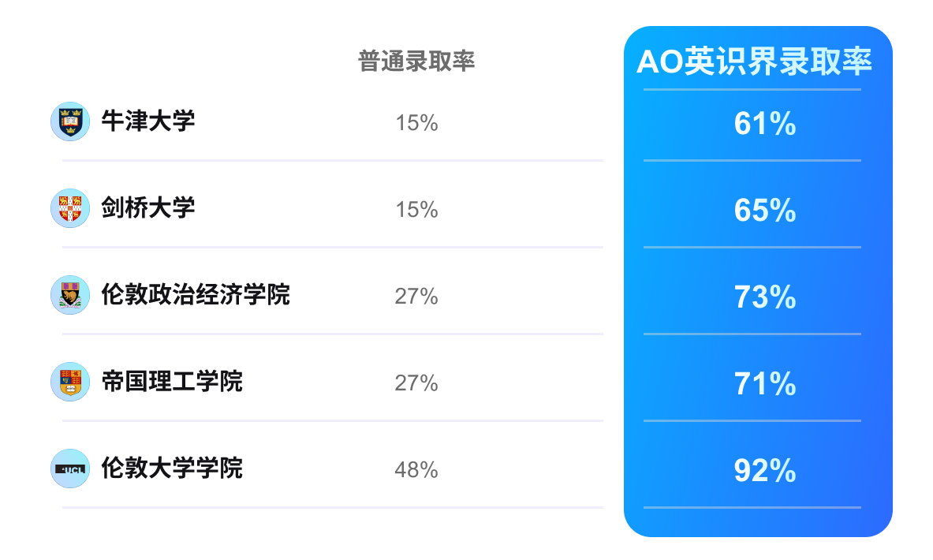
Task: Select the 剑桥大学 university name
Action: point(147,208)
